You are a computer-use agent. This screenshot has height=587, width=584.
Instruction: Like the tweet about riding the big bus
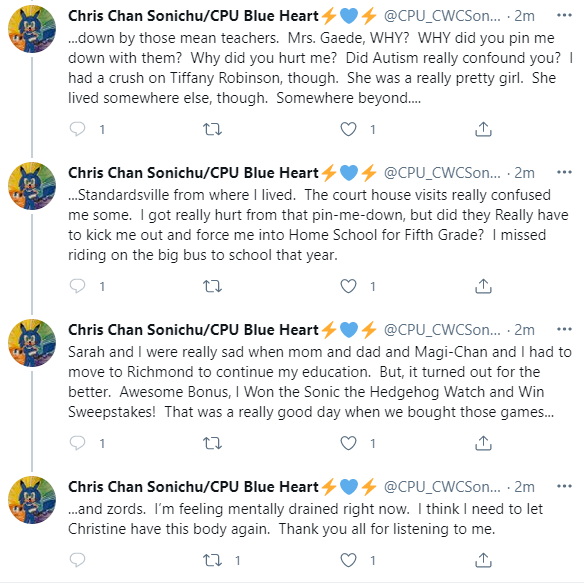(x=348, y=286)
